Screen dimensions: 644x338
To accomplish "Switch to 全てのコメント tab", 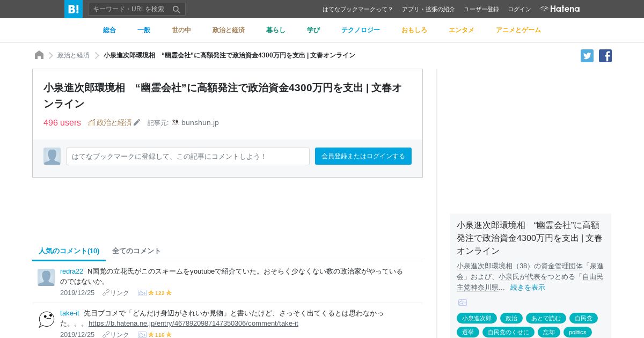I will pos(136,251).
